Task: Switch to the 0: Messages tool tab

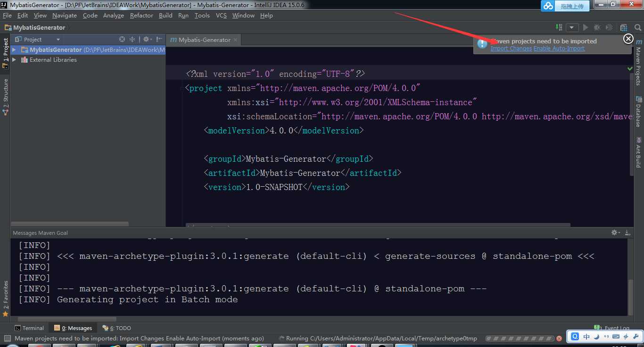Action: coord(73,328)
